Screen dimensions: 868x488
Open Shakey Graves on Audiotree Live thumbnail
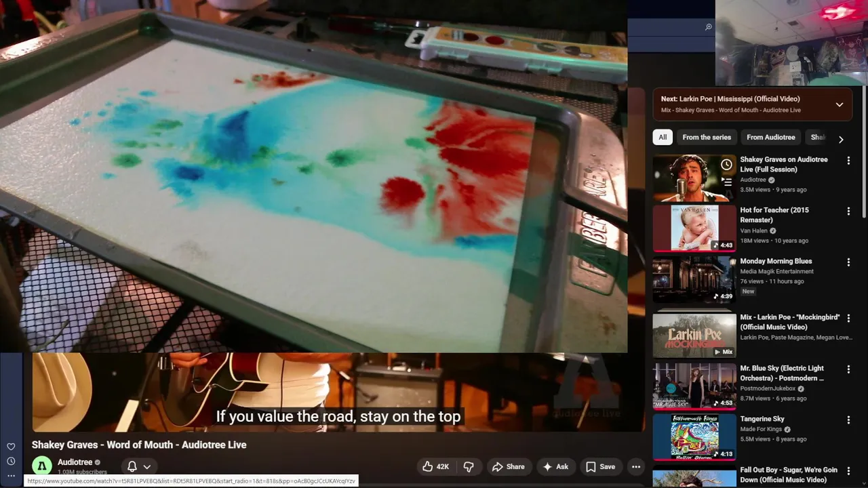click(694, 178)
